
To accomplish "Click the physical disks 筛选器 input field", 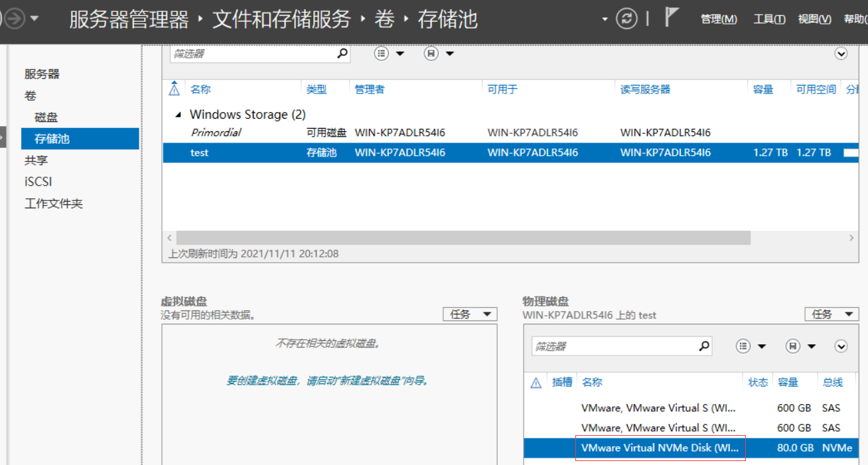I will pos(614,346).
